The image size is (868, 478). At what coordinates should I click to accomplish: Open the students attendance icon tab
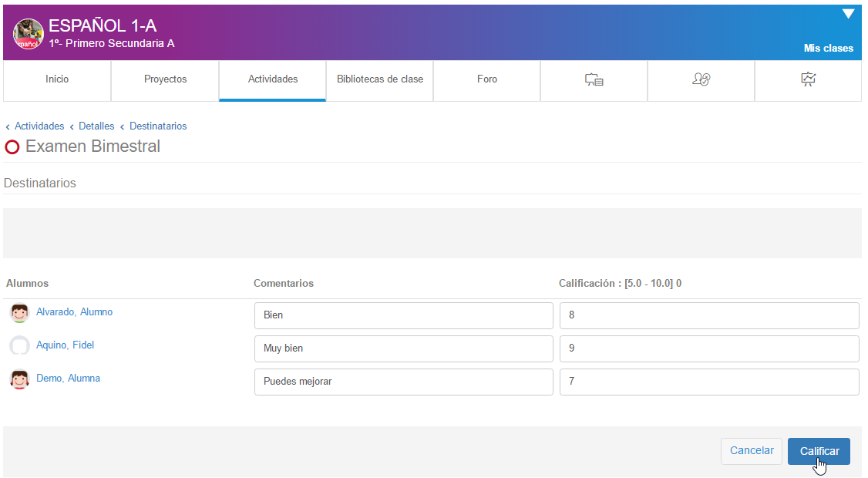[701, 79]
